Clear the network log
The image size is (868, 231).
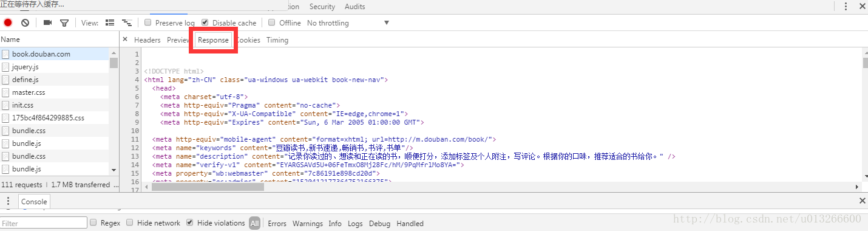point(25,22)
